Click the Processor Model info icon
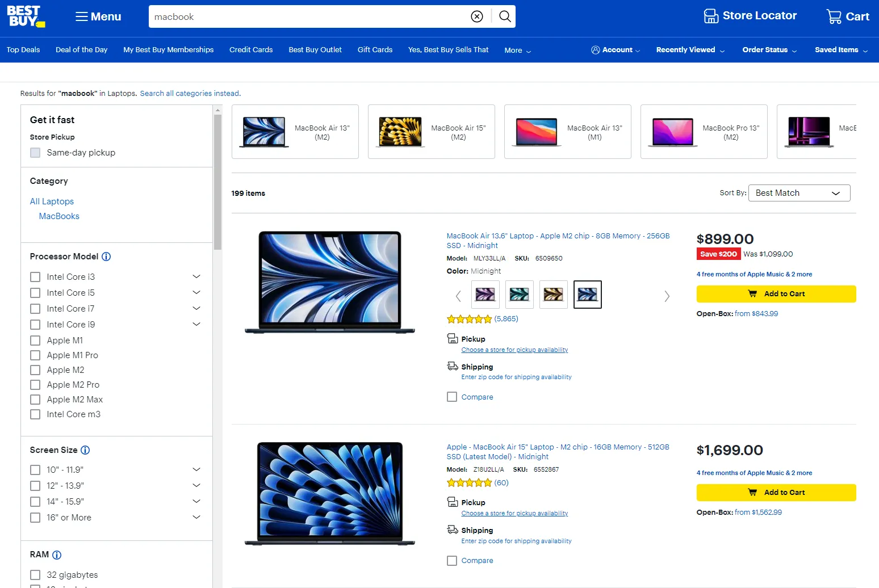This screenshot has width=879, height=588. coord(106,257)
